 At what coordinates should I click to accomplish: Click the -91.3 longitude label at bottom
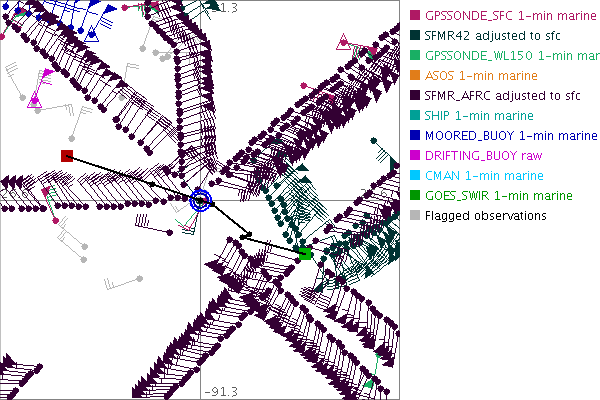click(220, 391)
